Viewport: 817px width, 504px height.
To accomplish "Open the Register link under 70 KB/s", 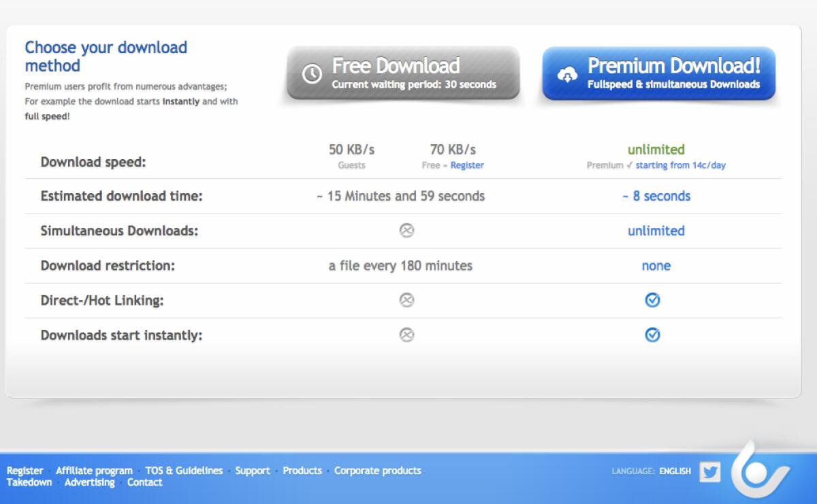I will click(x=468, y=165).
